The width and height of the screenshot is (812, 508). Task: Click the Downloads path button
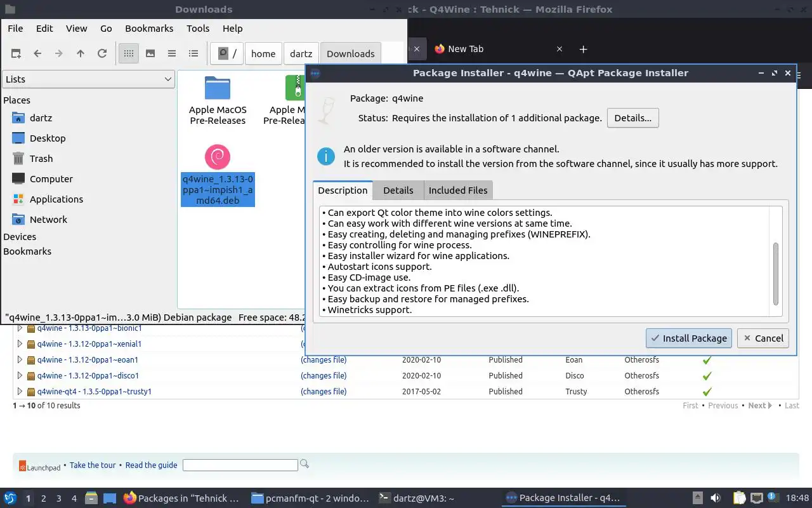[351, 54]
